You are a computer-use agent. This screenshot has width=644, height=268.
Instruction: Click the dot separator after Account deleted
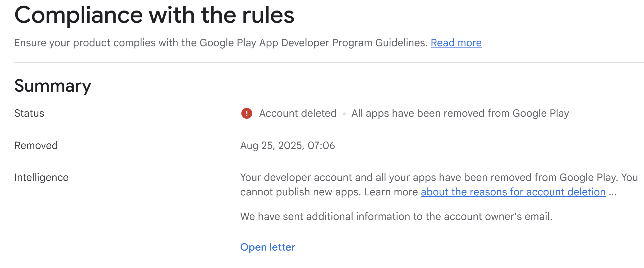coord(344,114)
